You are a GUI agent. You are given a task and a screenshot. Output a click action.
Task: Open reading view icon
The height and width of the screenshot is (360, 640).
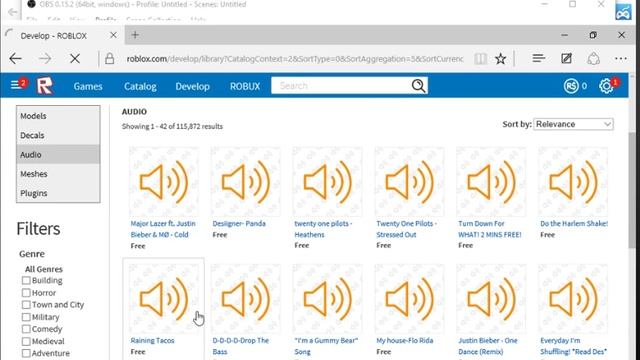click(480, 59)
